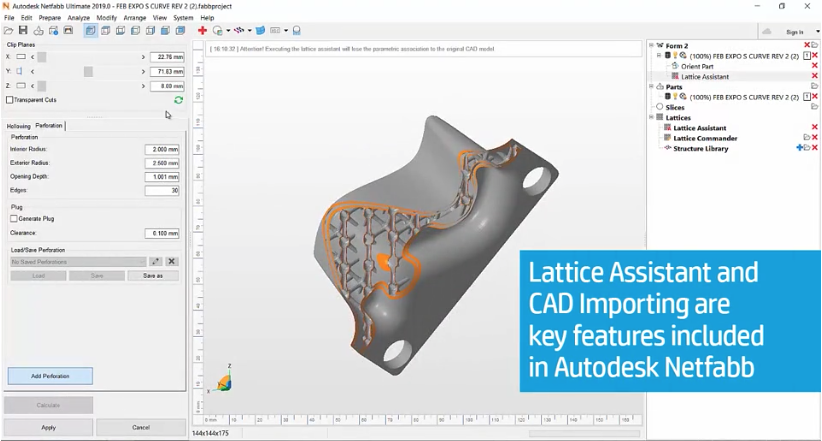
Task: Open the Modify menu
Action: coord(106,18)
